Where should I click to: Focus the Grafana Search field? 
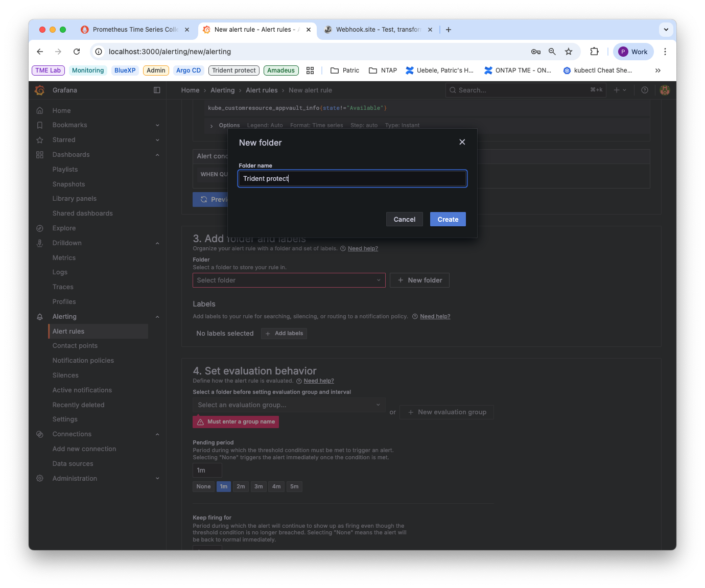click(x=526, y=90)
